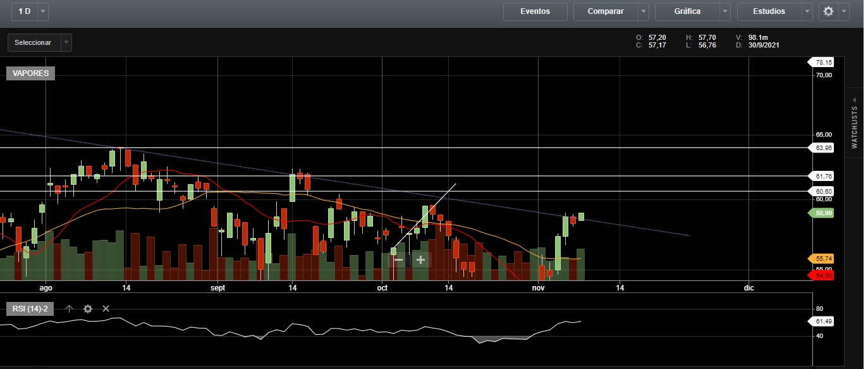Image resolution: width=868 pixels, height=369 pixels.
Task: Open the Seleccionar dropdown
Action: click(39, 42)
